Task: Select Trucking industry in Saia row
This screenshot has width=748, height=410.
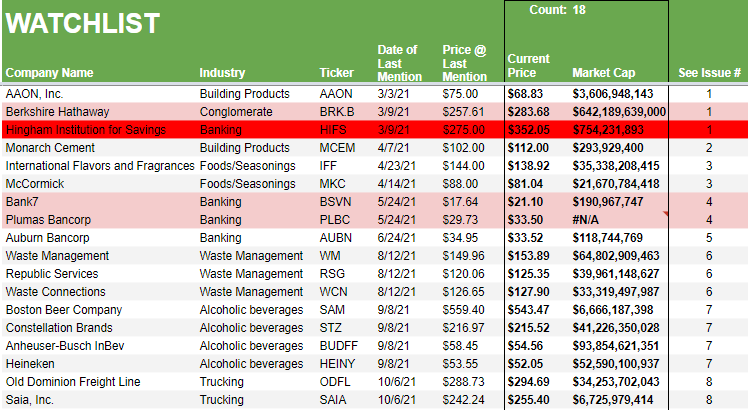Action: 222,399
